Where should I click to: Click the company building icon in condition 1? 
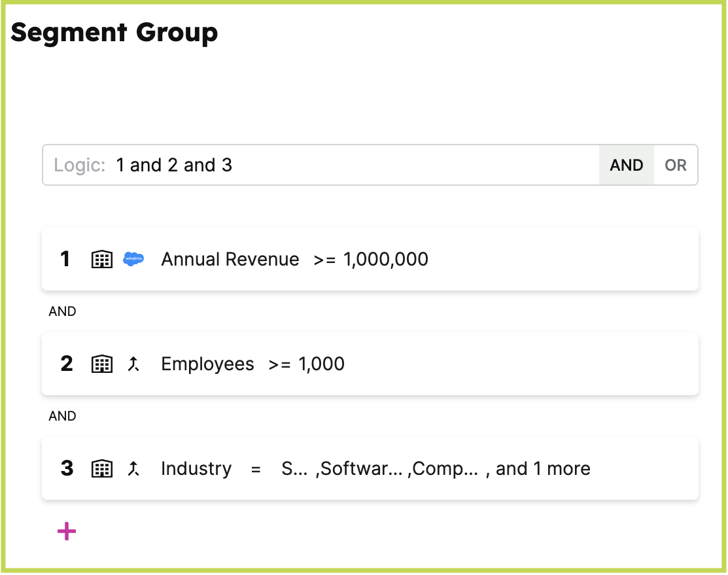(101, 260)
